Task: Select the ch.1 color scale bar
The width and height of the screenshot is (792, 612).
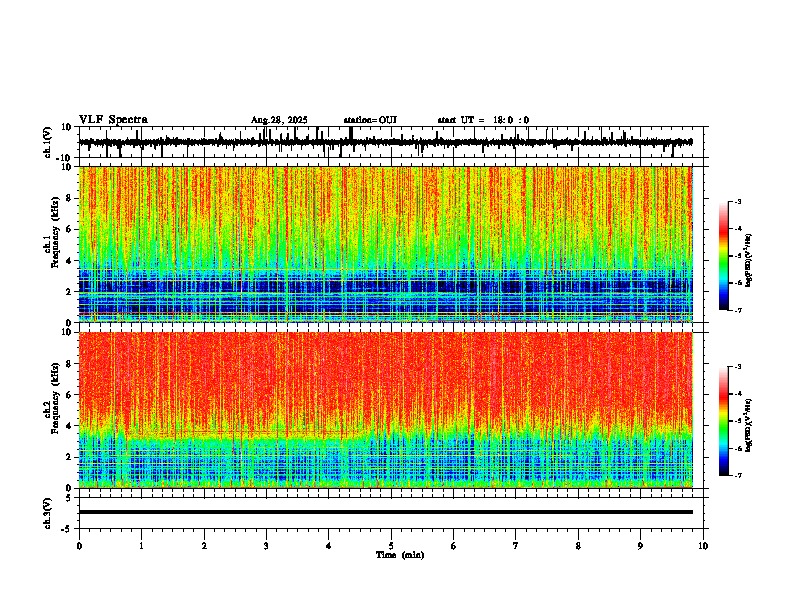Action: [x=724, y=256]
